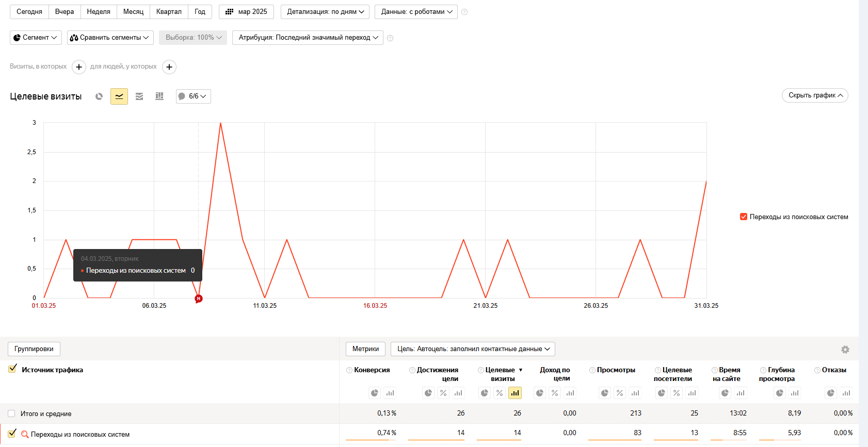Open the 6/6 annotations dropdown

coord(194,96)
